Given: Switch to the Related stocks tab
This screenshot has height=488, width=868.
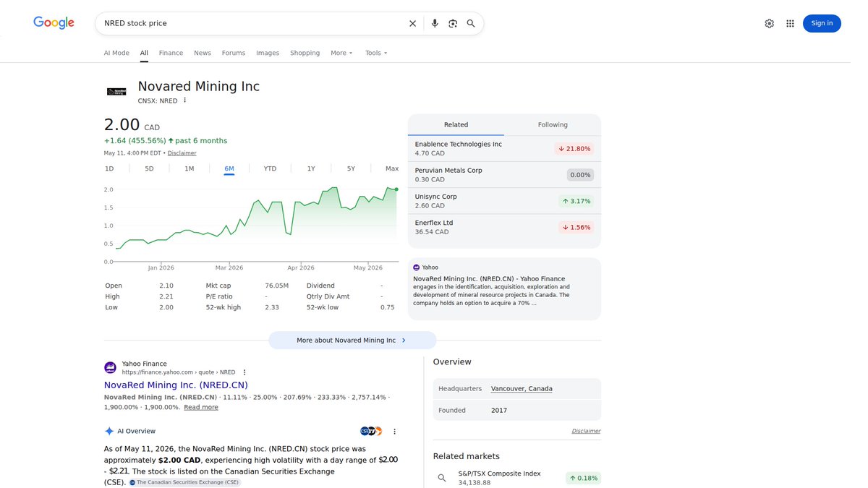Looking at the screenshot, I should click(456, 125).
